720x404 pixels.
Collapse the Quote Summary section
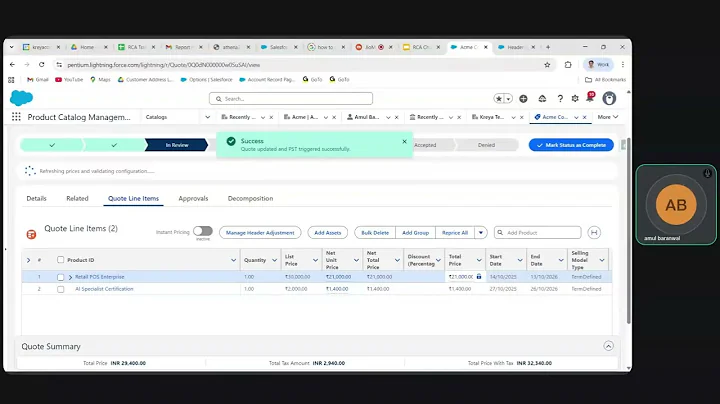[608, 346]
